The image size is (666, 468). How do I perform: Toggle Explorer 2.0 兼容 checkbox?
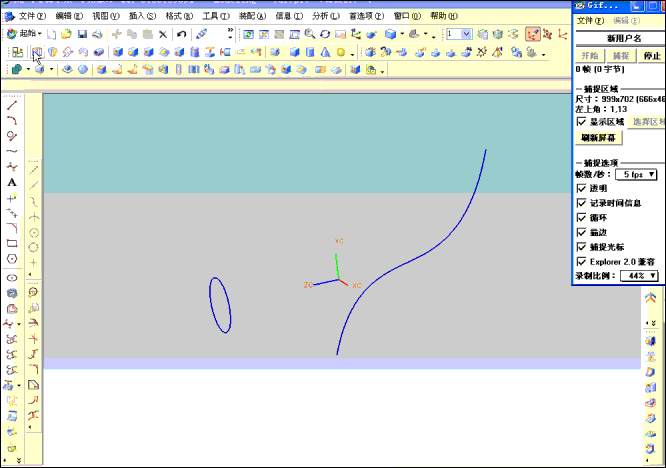point(582,262)
